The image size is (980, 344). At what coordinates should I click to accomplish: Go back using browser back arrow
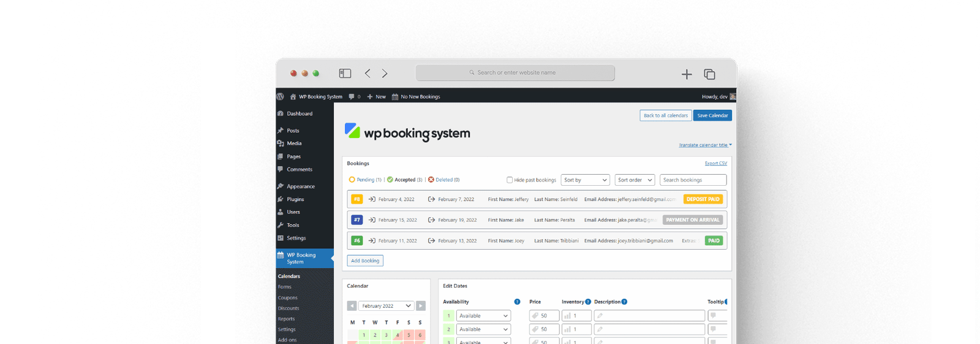pyautogui.click(x=367, y=74)
